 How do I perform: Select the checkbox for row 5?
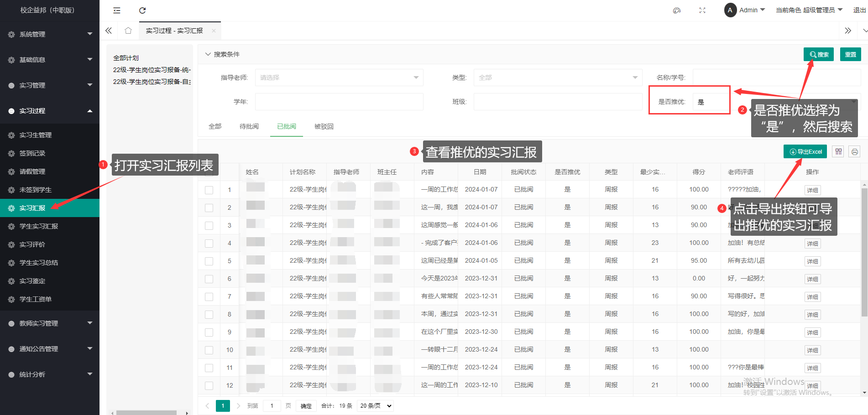(209, 261)
